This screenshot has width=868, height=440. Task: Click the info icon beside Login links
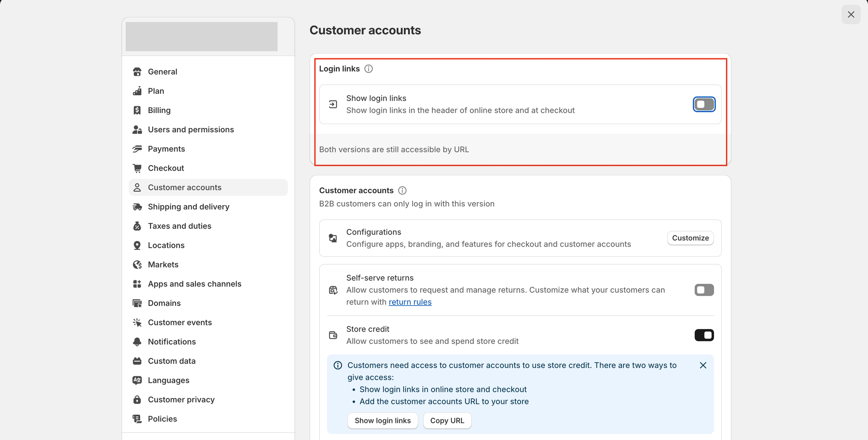click(x=368, y=69)
